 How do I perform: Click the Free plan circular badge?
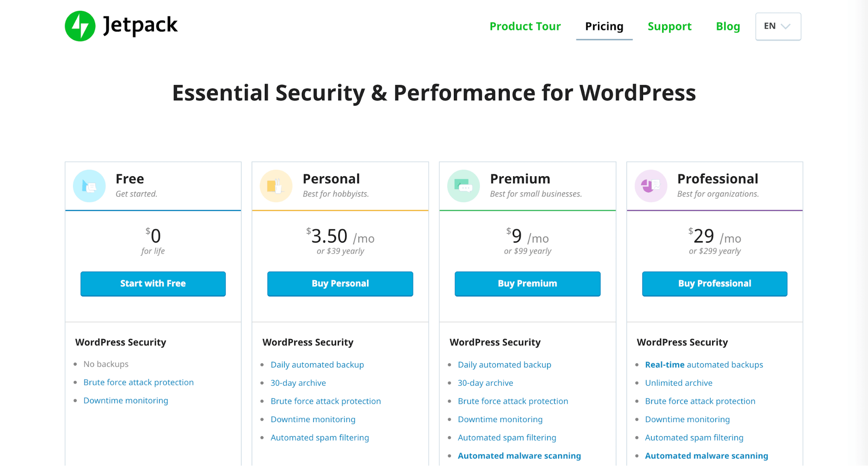[x=89, y=186]
